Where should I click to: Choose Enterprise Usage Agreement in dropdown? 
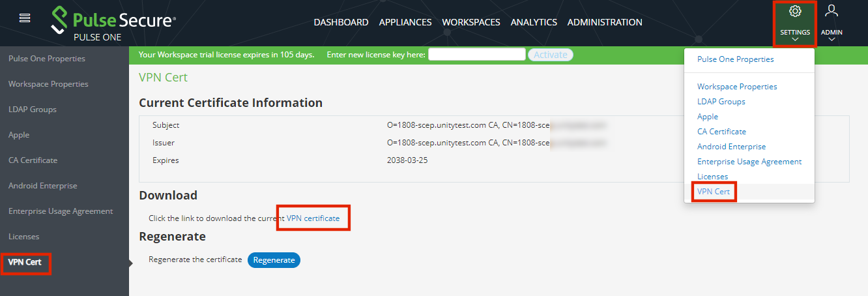(x=749, y=162)
